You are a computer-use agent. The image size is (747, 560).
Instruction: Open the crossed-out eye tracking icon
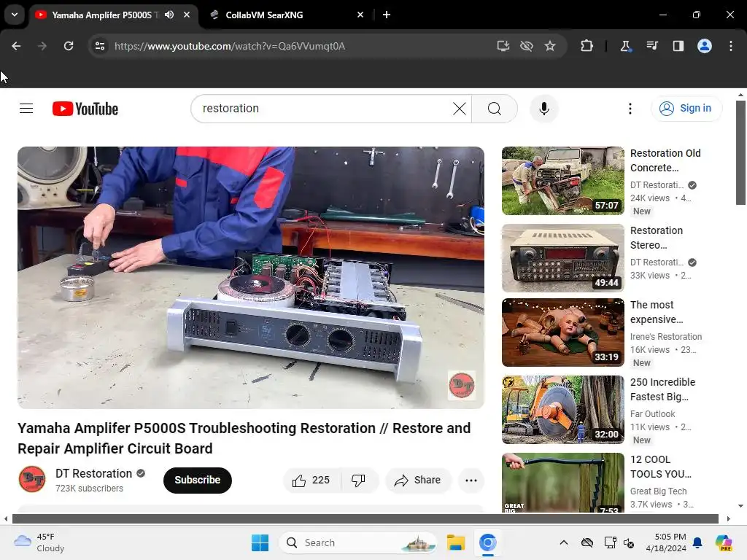(527, 46)
